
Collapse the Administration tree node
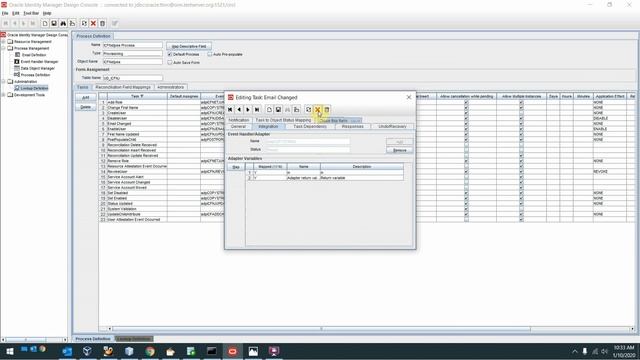tap(4, 82)
